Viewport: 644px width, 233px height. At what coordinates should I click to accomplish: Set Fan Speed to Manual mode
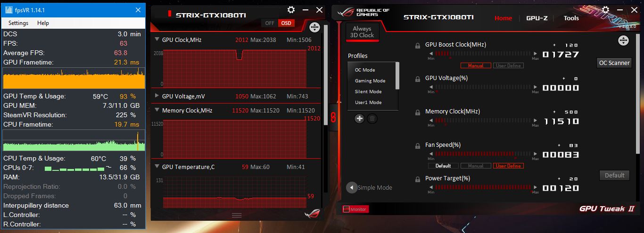coord(475,166)
